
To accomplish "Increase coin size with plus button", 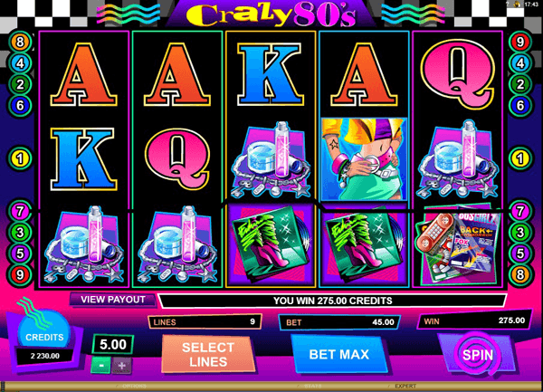I will pyautogui.click(x=121, y=366).
